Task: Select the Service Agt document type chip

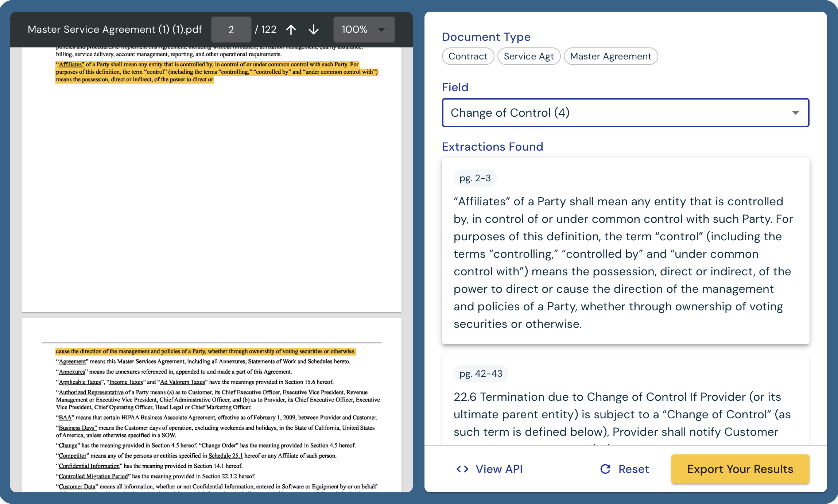Action: [528, 56]
